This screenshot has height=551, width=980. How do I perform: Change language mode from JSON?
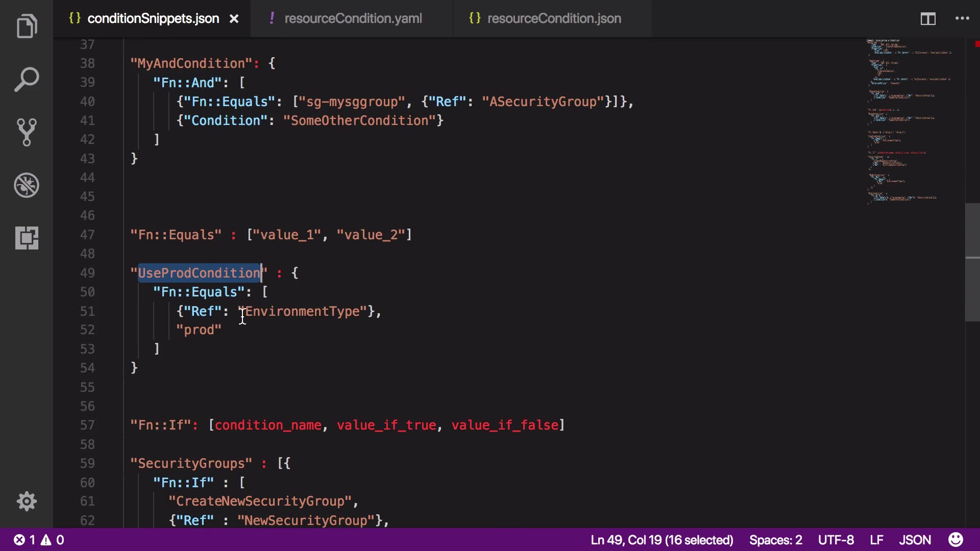(915, 540)
